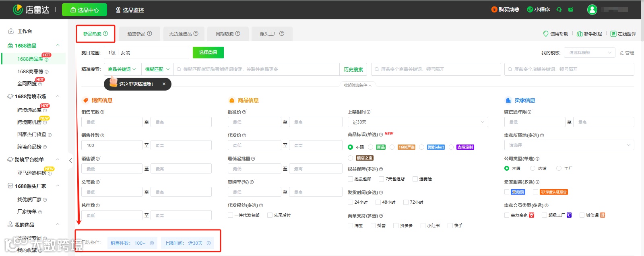Check the 实力商家 member type checkbox
This screenshot has height=256, width=644.
[x=507, y=215]
